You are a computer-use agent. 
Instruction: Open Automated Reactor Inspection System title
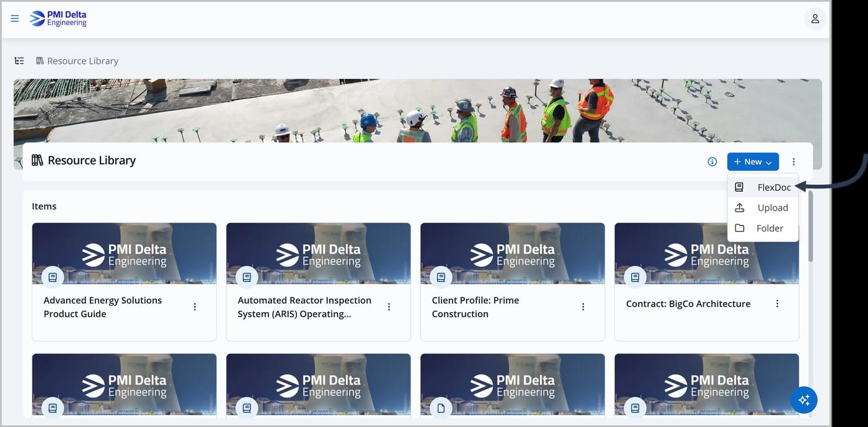click(304, 307)
